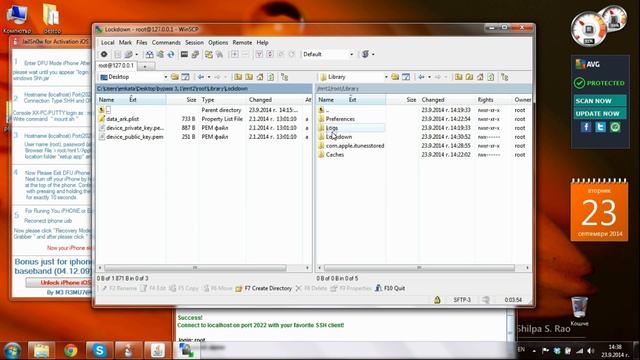640x360 pixels.
Task: Expand remote back history dropdown arrow
Action: [429, 77]
